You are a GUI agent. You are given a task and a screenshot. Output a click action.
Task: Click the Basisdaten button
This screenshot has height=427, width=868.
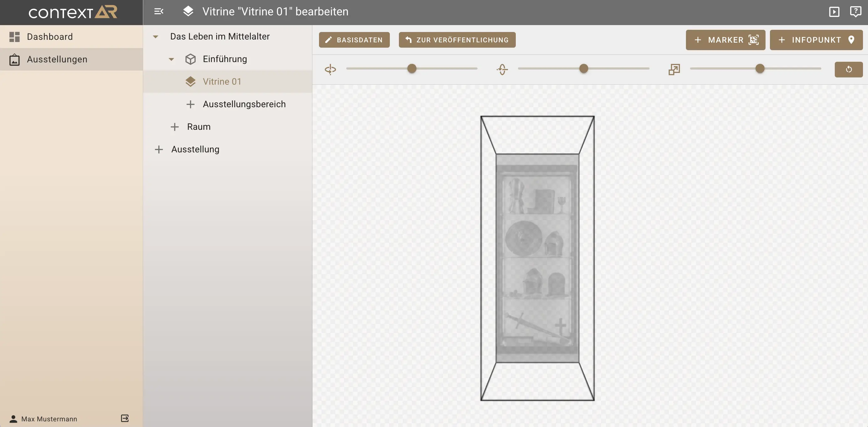354,40
